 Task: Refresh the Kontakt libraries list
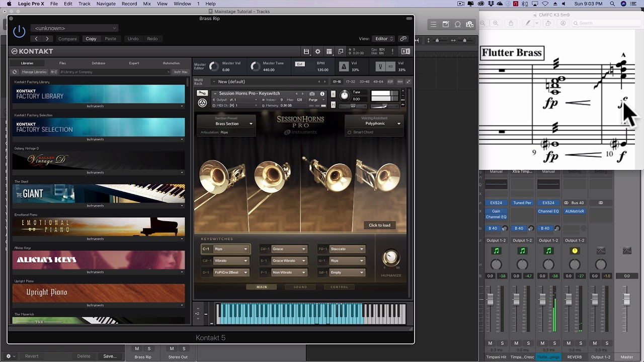point(15,72)
